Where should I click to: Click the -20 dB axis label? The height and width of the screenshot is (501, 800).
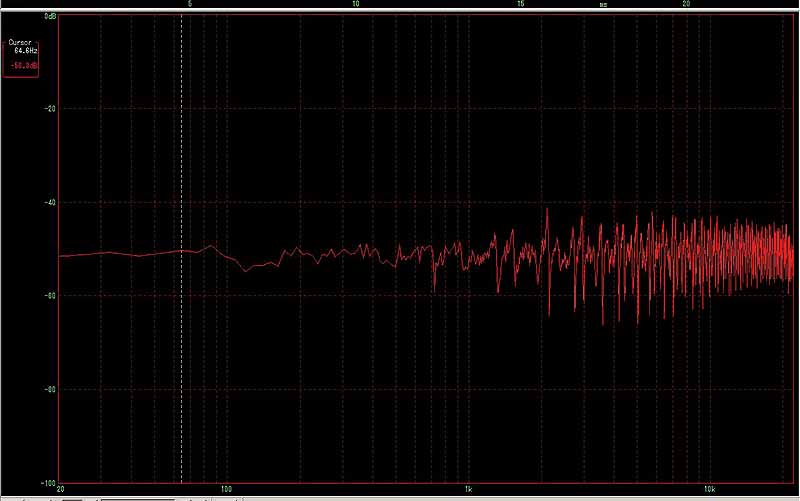(48, 108)
